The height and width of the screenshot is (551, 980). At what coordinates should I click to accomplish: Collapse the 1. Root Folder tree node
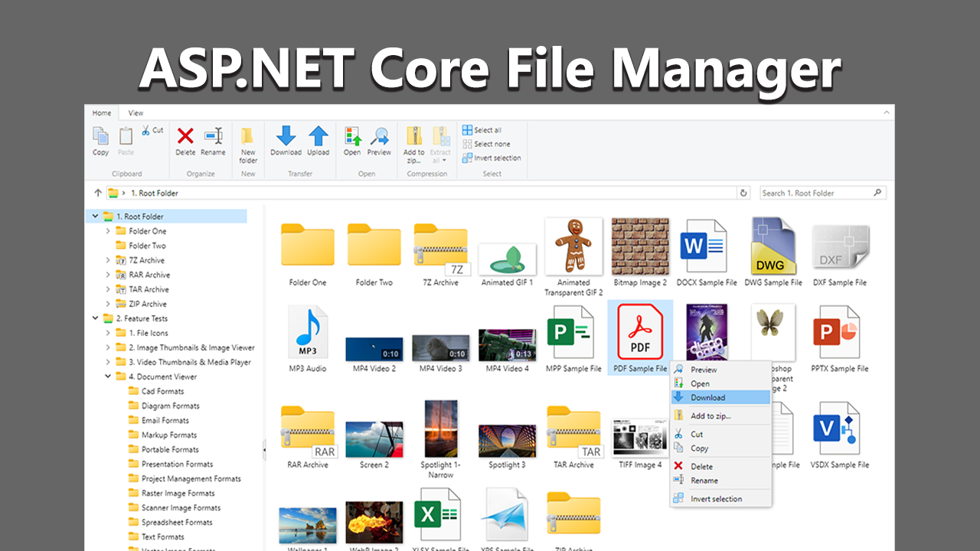[x=96, y=217]
